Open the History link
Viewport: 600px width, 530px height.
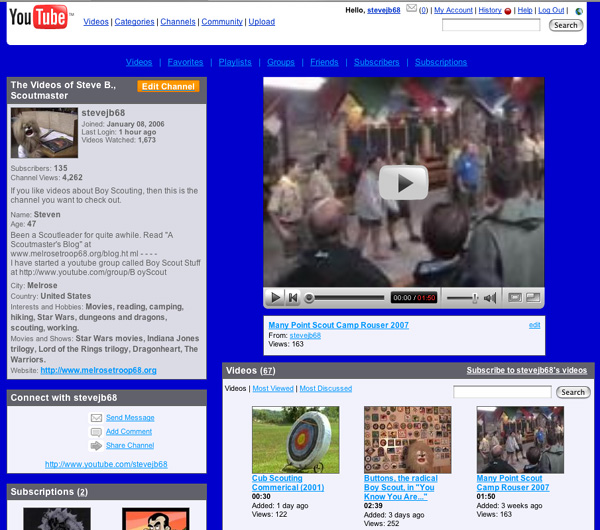coord(490,10)
